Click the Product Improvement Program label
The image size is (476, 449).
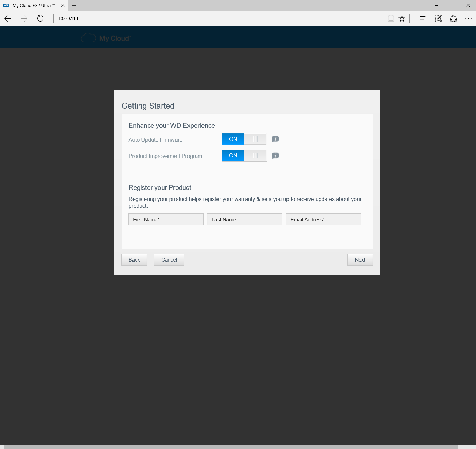tap(165, 156)
